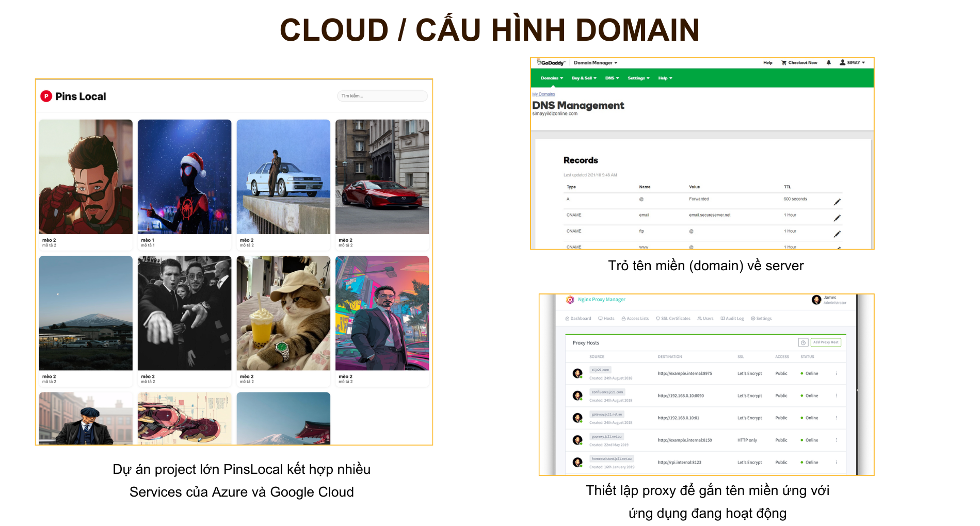Open the My Domains link
This screenshot has height=526, width=980.
[x=543, y=94]
